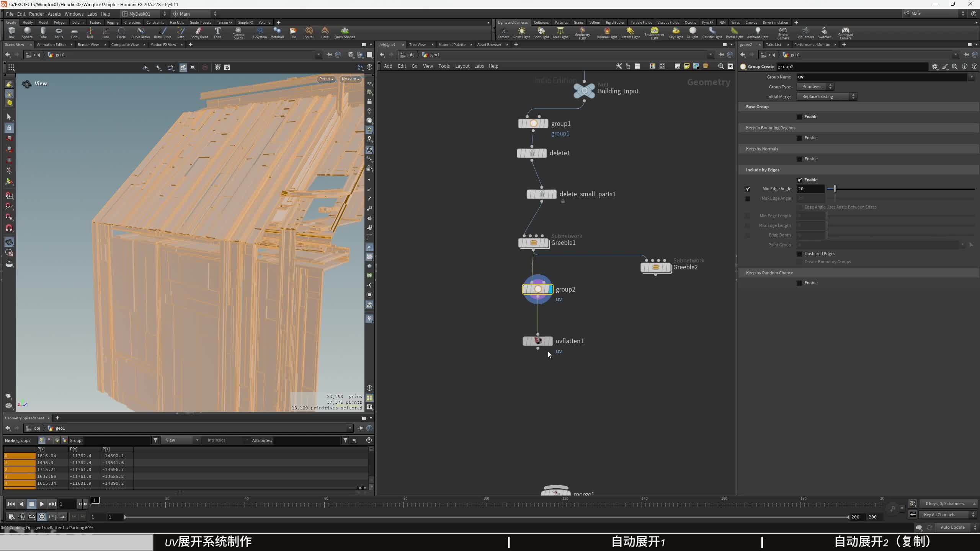Image resolution: width=980 pixels, height=551 pixels.
Task: Open Layout menu in network editor
Action: tap(462, 66)
